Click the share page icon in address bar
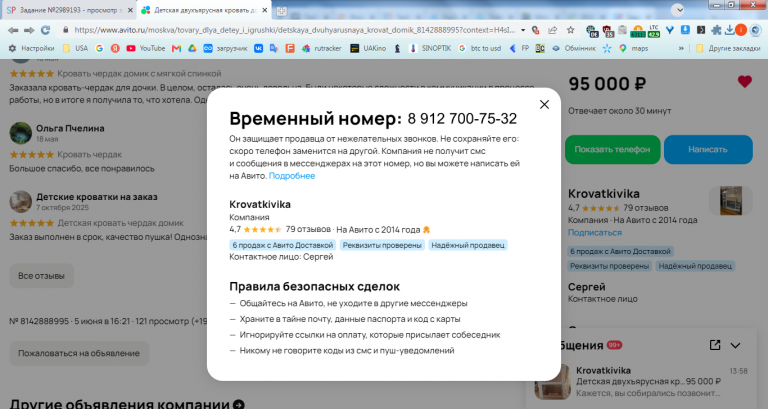This screenshot has height=409, width=768. click(x=552, y=30)
